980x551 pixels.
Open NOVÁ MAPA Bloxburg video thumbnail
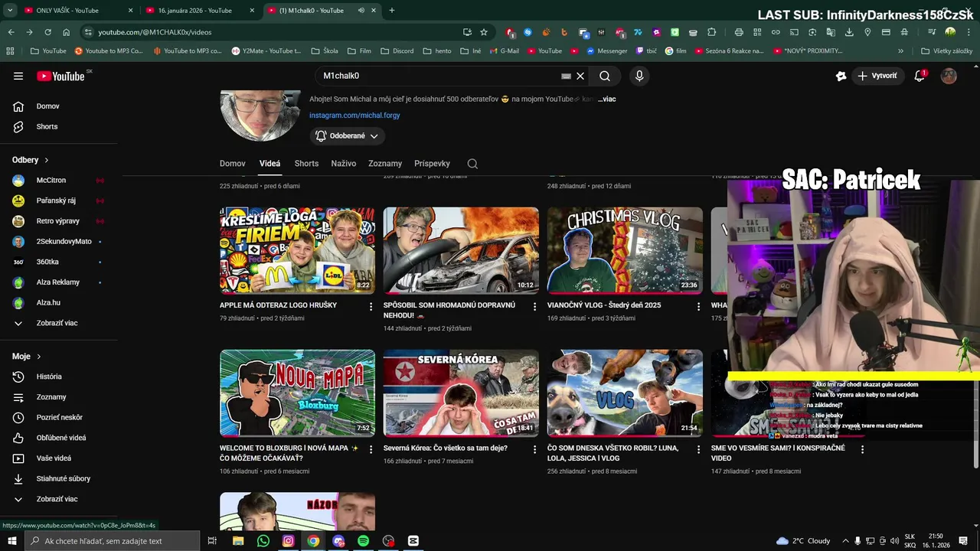[x=298, y=393]
